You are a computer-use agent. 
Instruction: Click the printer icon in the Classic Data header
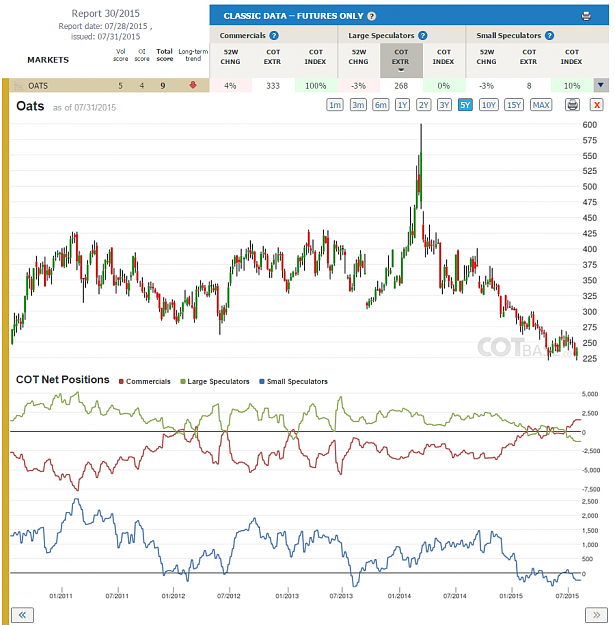(x=586, y=16)
